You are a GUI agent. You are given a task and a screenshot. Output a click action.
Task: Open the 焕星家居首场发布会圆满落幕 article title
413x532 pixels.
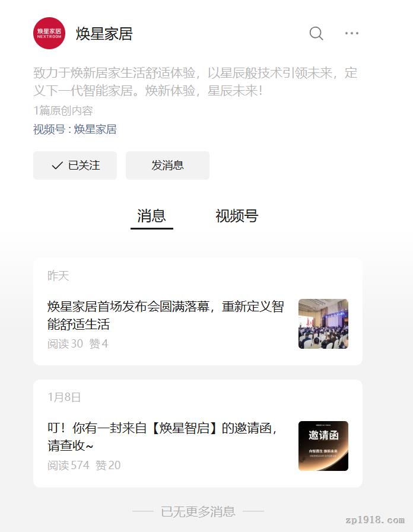166,315
